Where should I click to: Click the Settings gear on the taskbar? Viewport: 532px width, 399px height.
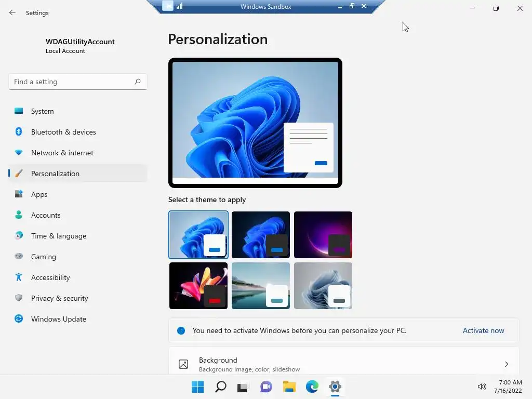click(335, 387)
